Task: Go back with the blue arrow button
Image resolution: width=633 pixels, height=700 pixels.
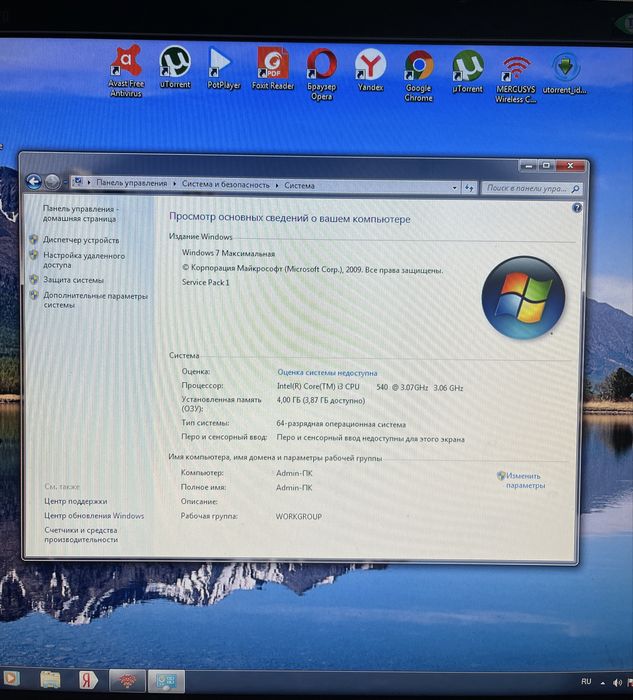Action: 33,182
